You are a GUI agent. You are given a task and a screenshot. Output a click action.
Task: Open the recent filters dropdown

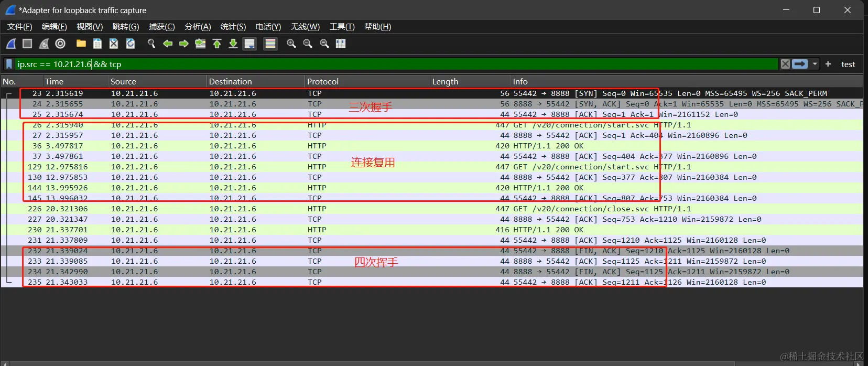(815, 64)
